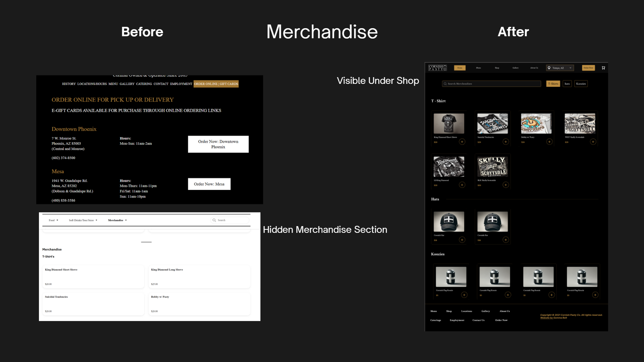Open the first Cornish Hat product image
Viewport: 644px width, 362px height.
pyautogui.click(x=449, y=222)
